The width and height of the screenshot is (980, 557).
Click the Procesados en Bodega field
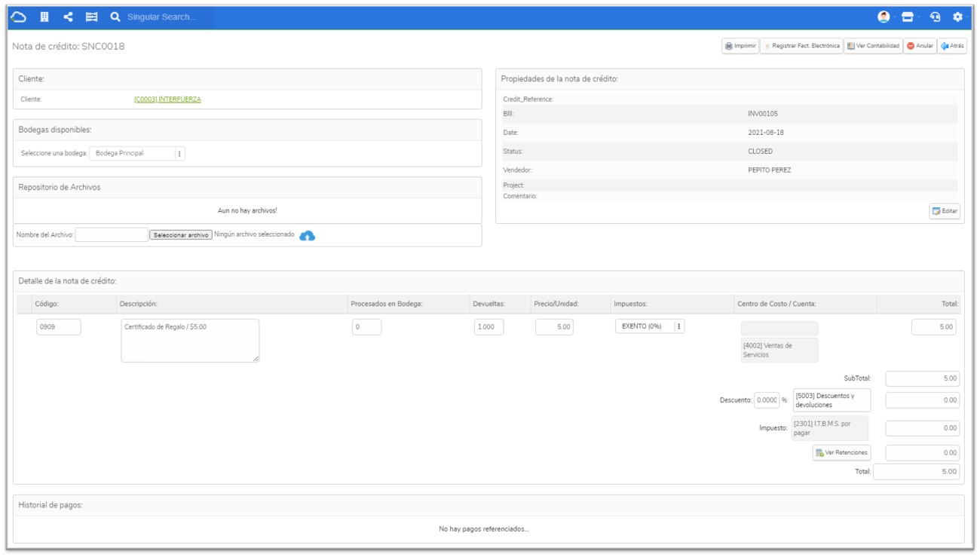366,327
